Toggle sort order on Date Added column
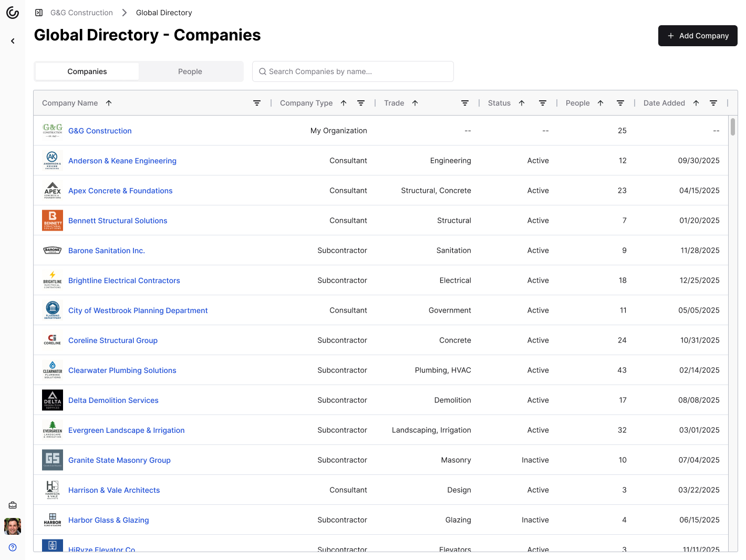The width and height of the screenshot is (746, 560). [696, 103]
